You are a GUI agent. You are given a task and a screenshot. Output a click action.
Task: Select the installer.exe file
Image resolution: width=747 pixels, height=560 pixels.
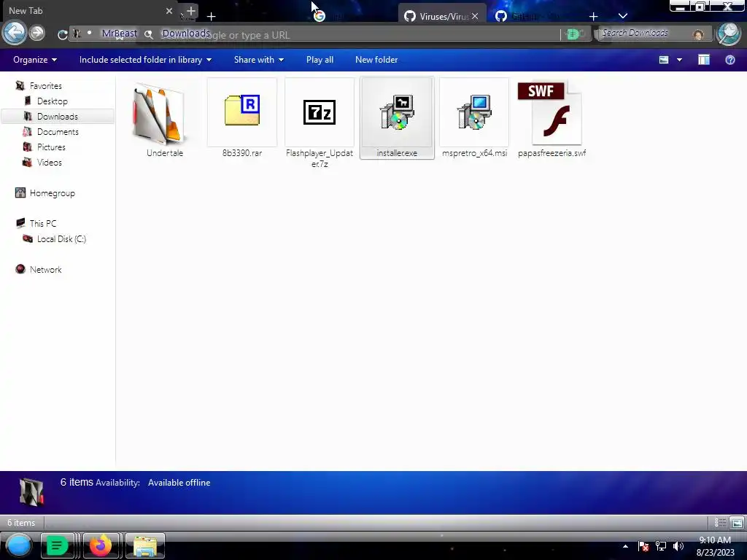(x=397, y=118)
